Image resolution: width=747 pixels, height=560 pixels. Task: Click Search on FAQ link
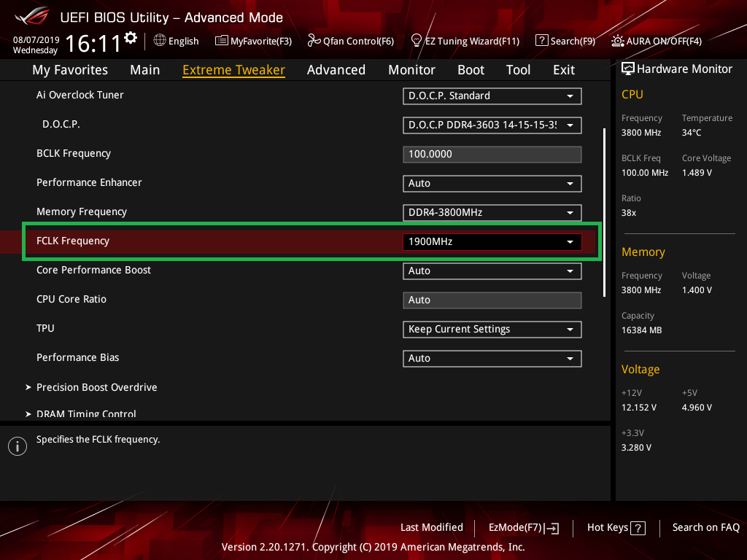coord(705,527)
